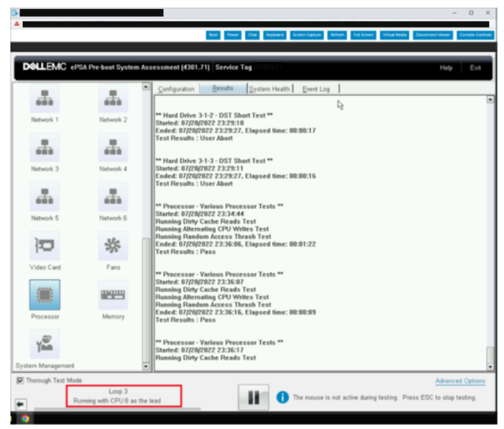The image size is (504, 429).
Task: Select the Network 5 device icon
Action: click(44, 196)
